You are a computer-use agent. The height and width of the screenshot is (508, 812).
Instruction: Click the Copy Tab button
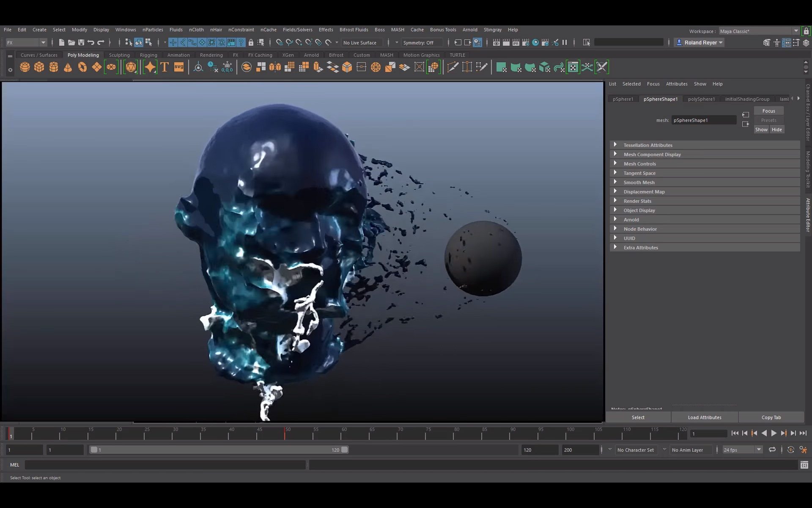point(771,417)
